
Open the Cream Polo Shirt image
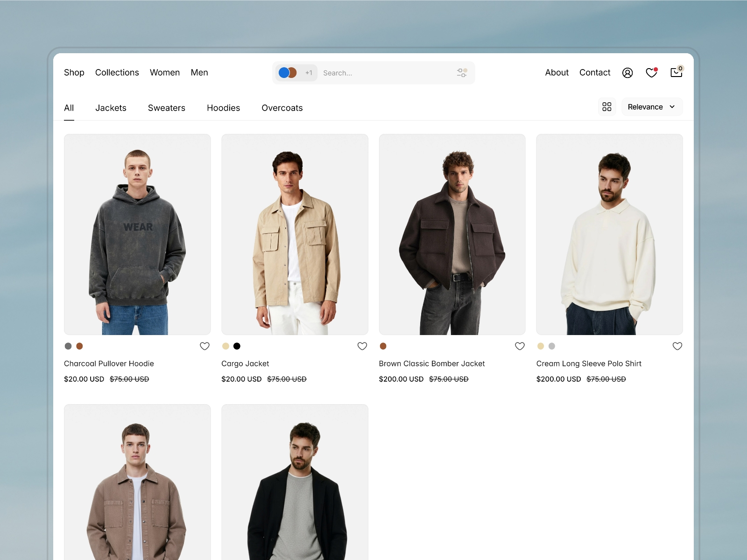610,234
